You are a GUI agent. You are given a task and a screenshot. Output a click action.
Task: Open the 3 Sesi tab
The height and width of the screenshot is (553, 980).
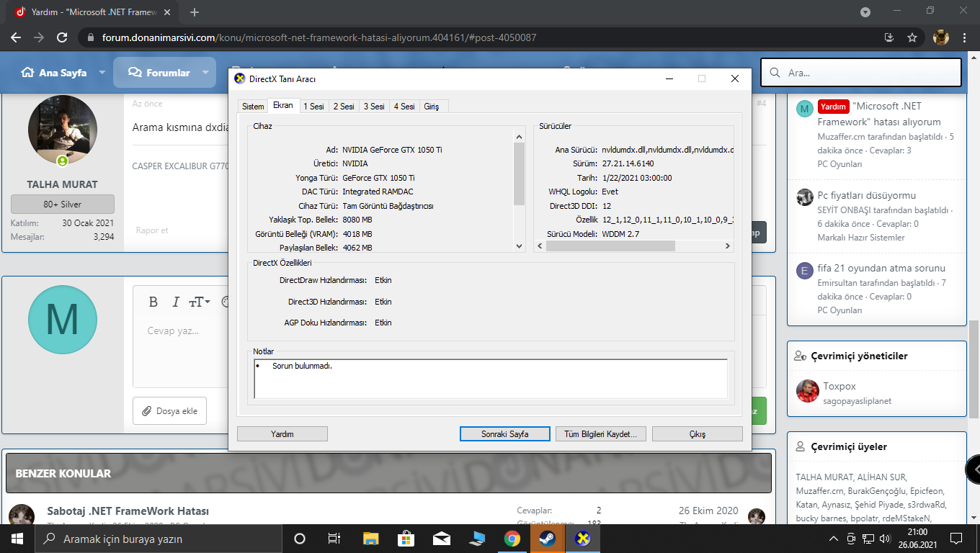point(374,107)
